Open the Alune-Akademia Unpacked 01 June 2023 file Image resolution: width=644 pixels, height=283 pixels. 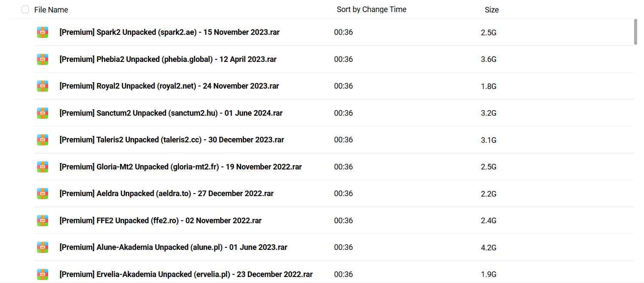[x=173, y=247]
